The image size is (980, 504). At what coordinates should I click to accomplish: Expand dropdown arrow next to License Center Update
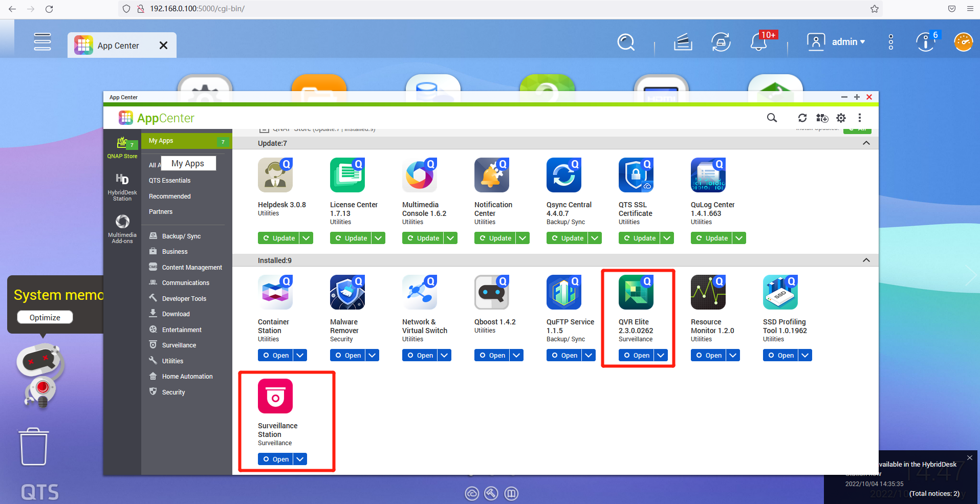pos(378,238)
